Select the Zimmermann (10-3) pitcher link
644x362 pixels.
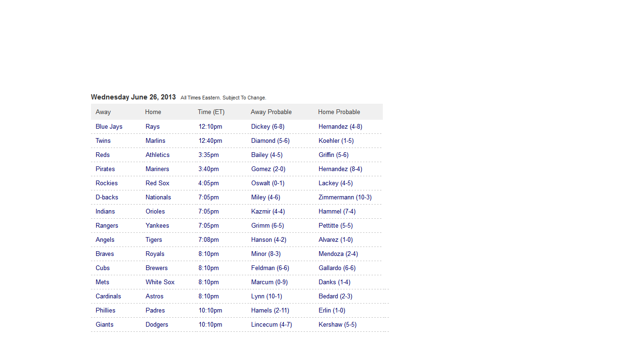(345, 197)
